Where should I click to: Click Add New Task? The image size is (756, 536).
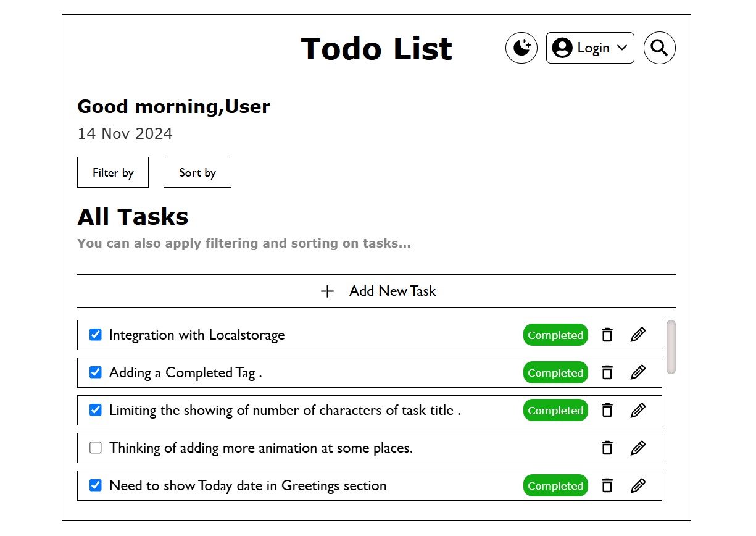click(376, 291)
